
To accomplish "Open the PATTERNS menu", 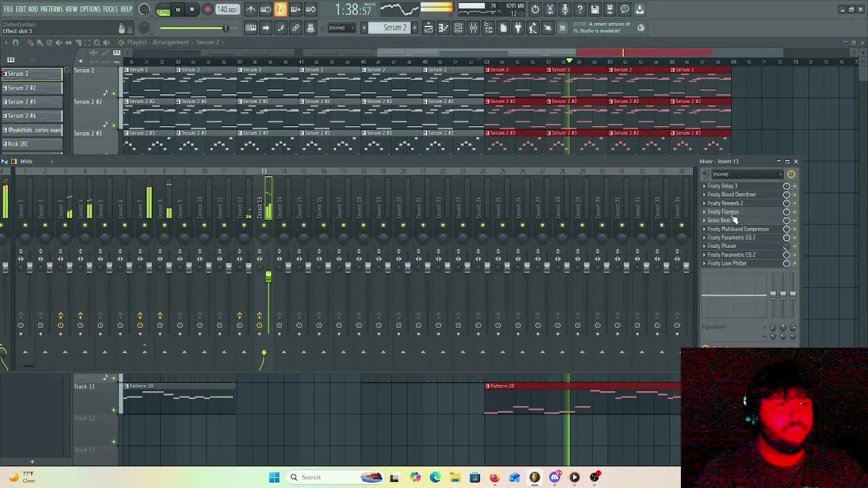I will [52, 9].
